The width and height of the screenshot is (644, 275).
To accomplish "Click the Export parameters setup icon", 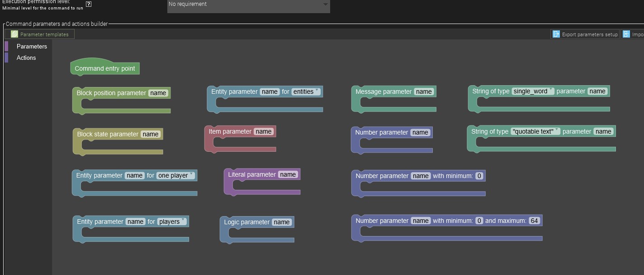I will click(x=556, y=34).
